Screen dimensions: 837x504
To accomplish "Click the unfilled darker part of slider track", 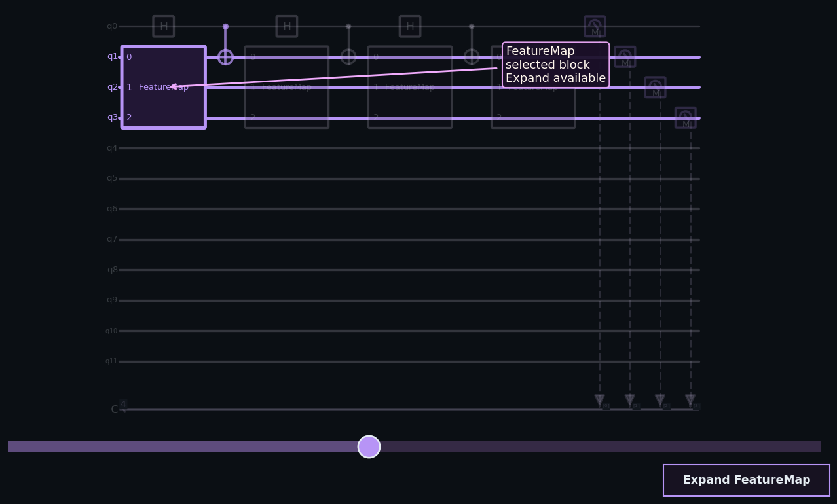I will point(600,446).
